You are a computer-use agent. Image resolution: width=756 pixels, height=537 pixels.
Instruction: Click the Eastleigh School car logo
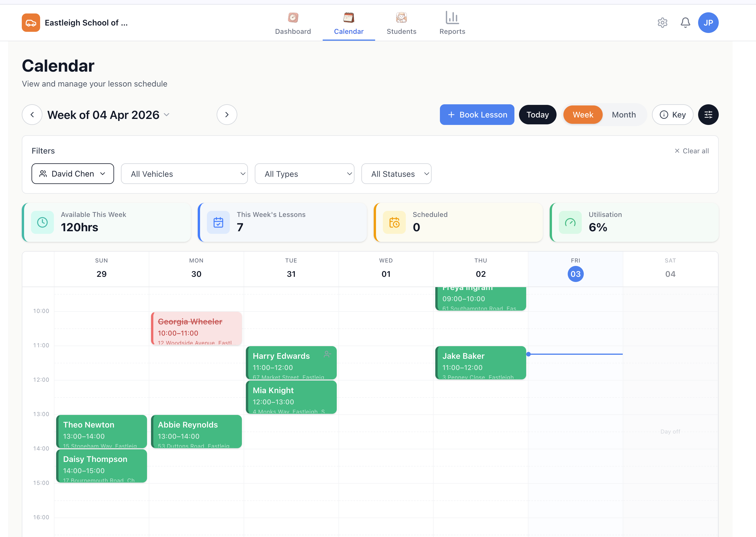(31, 22)
